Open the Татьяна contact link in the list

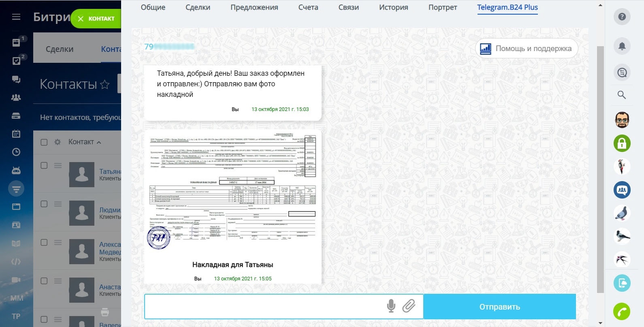click(110, 171)
